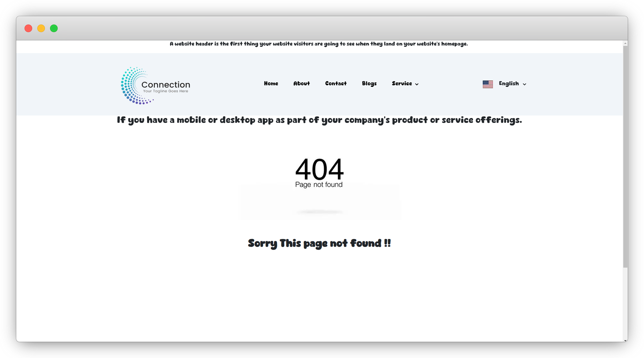Screen dimensions: 644x358
Task: Click the green maximize window button
Action: [54, 28]
